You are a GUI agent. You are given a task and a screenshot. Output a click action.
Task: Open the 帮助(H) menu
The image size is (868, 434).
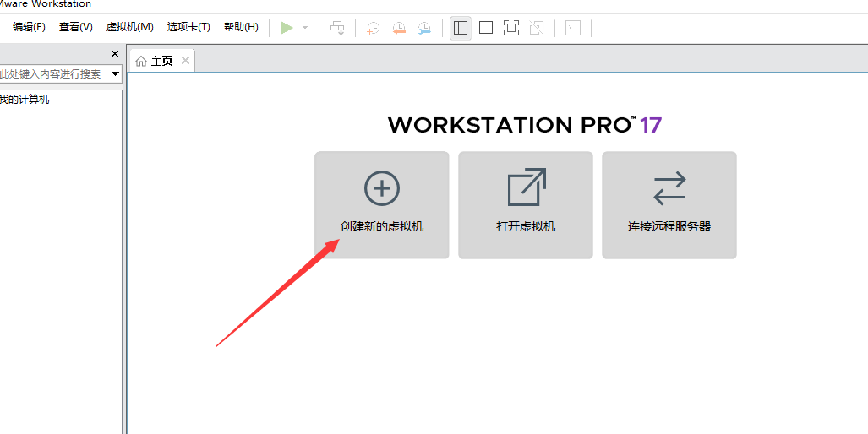(x=241, y=27)
